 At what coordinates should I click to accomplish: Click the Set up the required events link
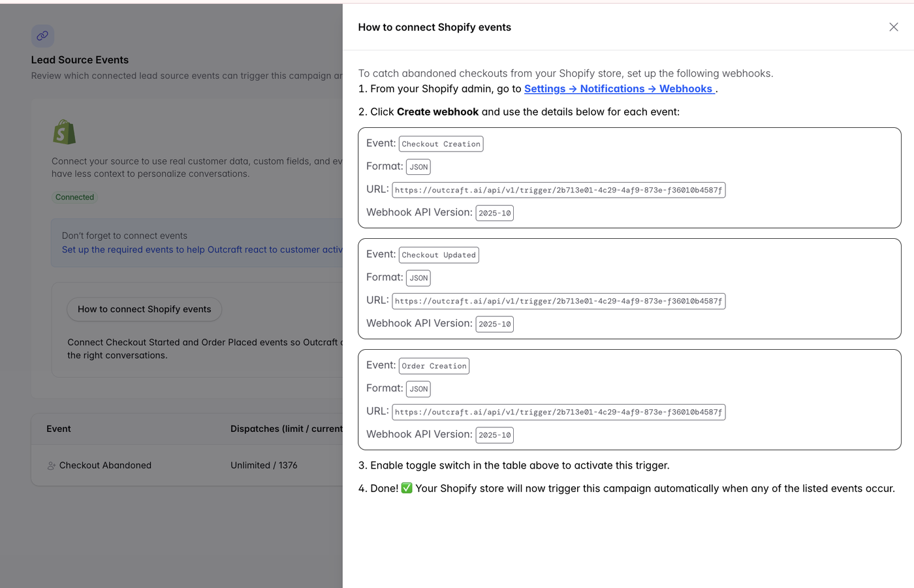coord(202,249)
